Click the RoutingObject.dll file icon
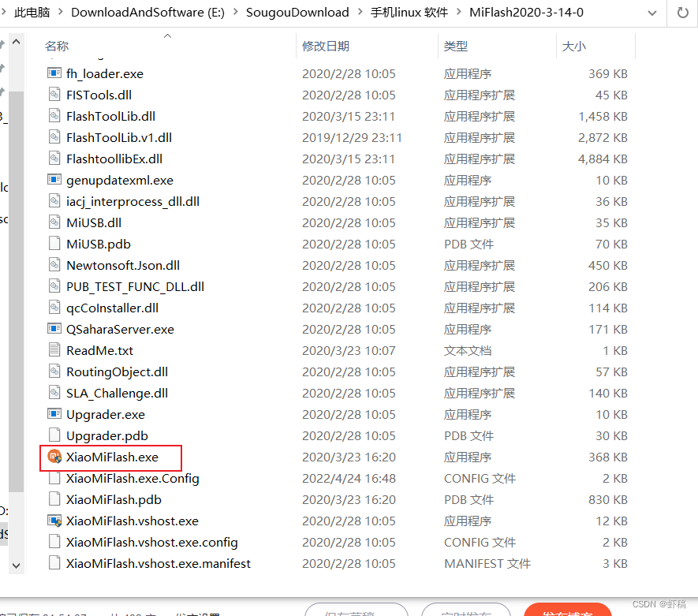698x616 pixels. pos(54,371)
